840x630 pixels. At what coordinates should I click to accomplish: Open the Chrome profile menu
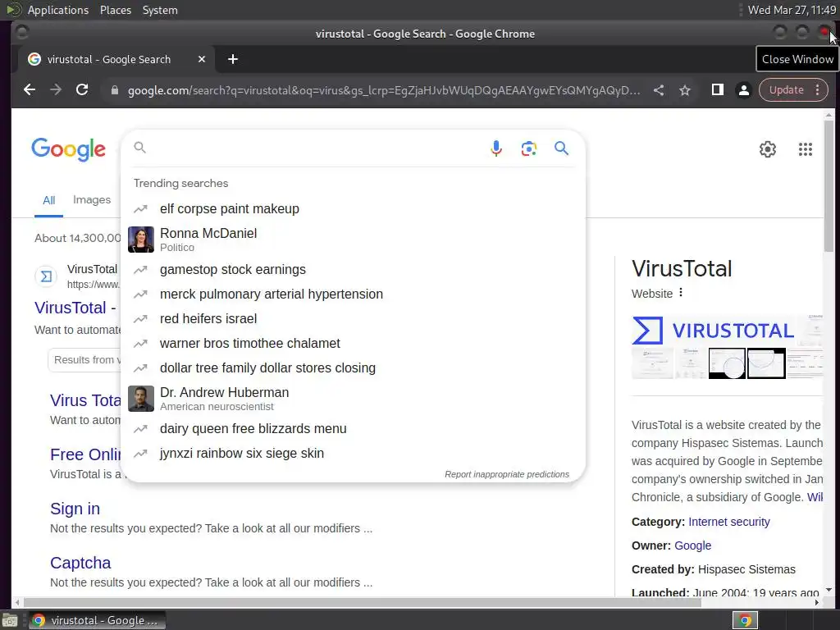743,90
